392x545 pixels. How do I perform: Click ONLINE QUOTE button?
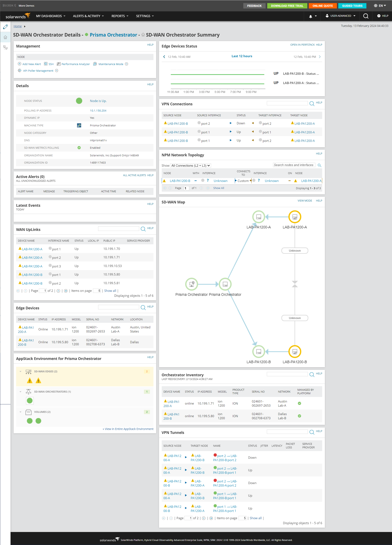(x=323, y=6)
